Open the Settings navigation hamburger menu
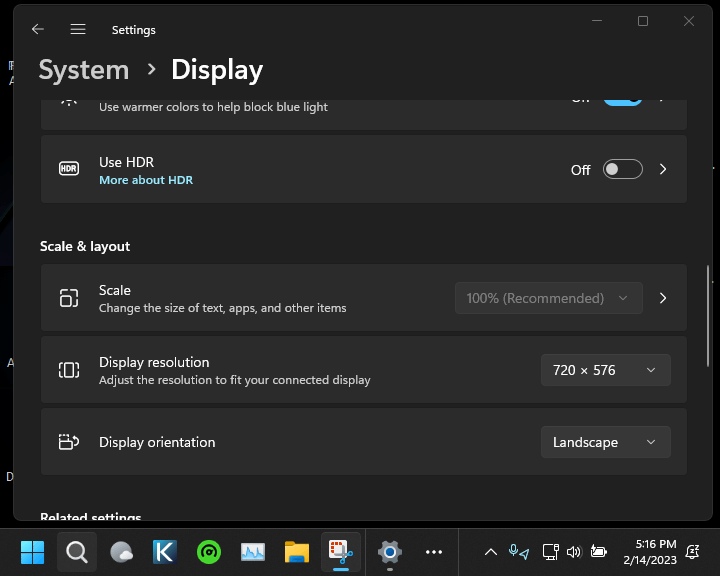 pyautogui.click(x=78, y=30)
